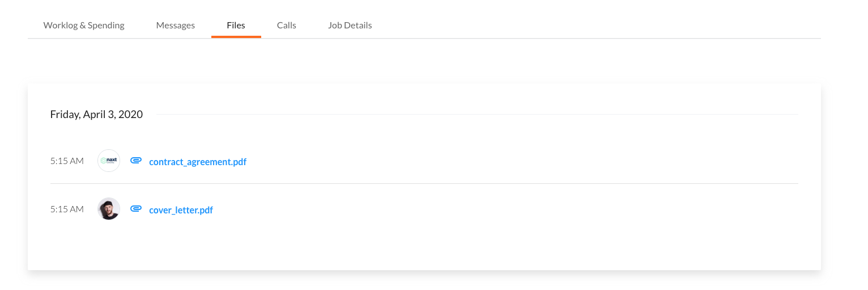Click the 5:15 AM timestamp for cover_letter.pdf
This screenshot has height=290, width=868.
(x=67, y=209)
